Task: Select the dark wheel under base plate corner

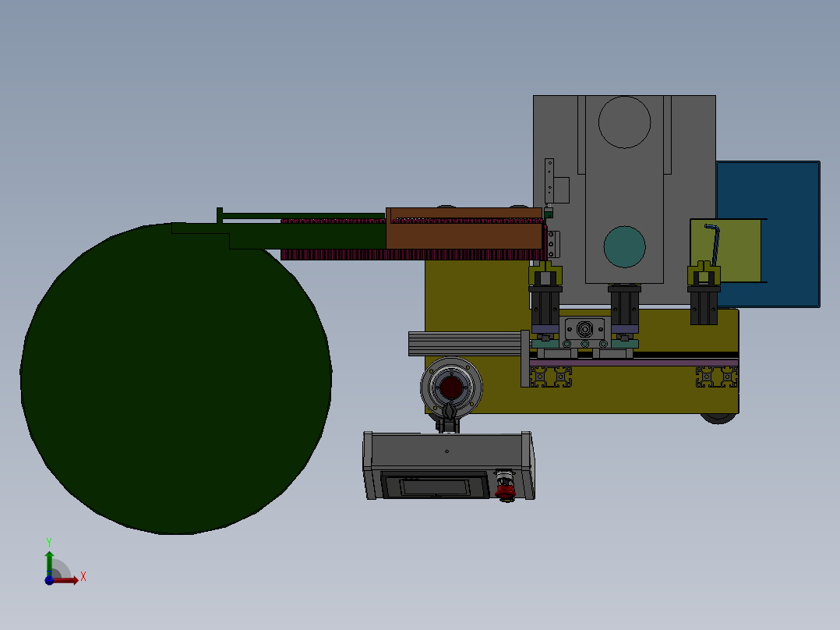Action: coord(718,418)
